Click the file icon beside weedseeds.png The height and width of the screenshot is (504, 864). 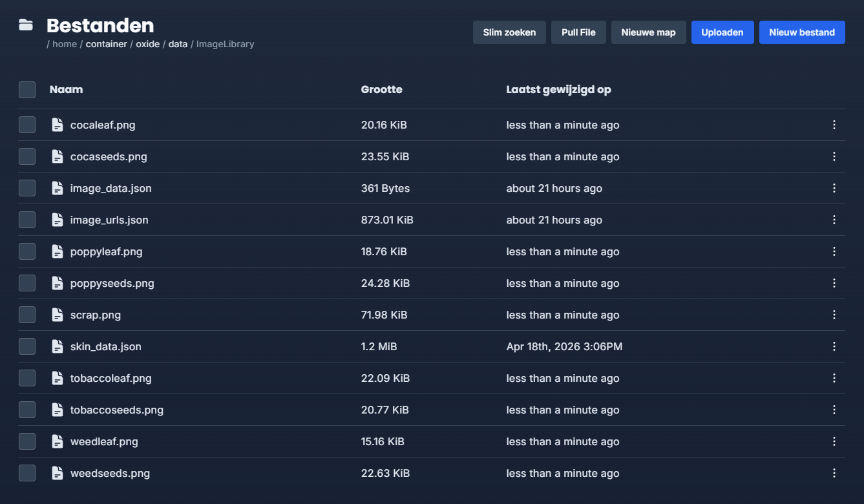(58, 473)
